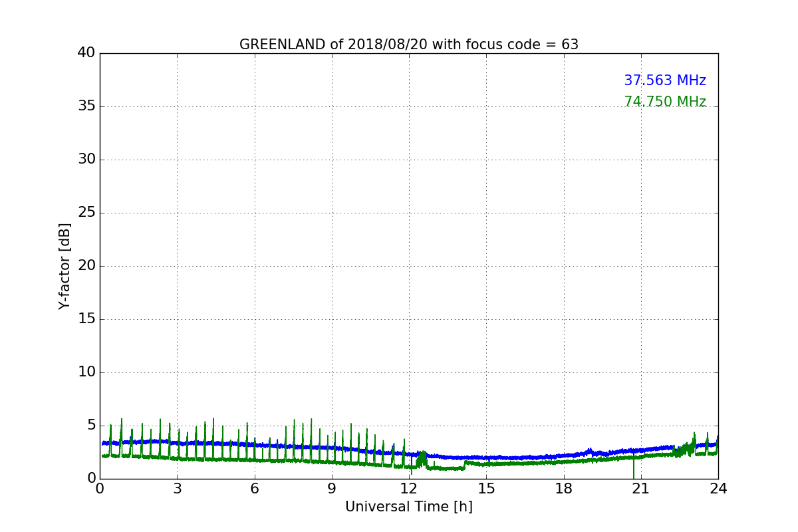Click the green downward spike near 21 hours
Viewport: 798px width, 532px height.
[x=633, y=468]
